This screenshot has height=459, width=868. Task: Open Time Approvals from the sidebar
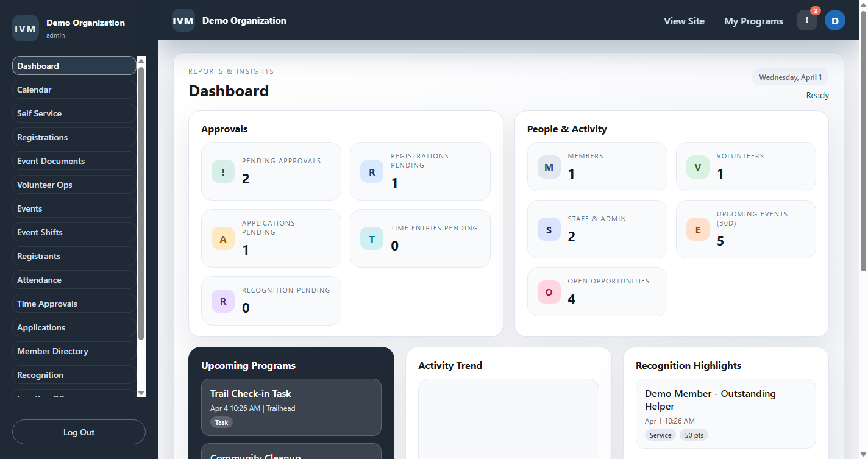tap(73, 303)
